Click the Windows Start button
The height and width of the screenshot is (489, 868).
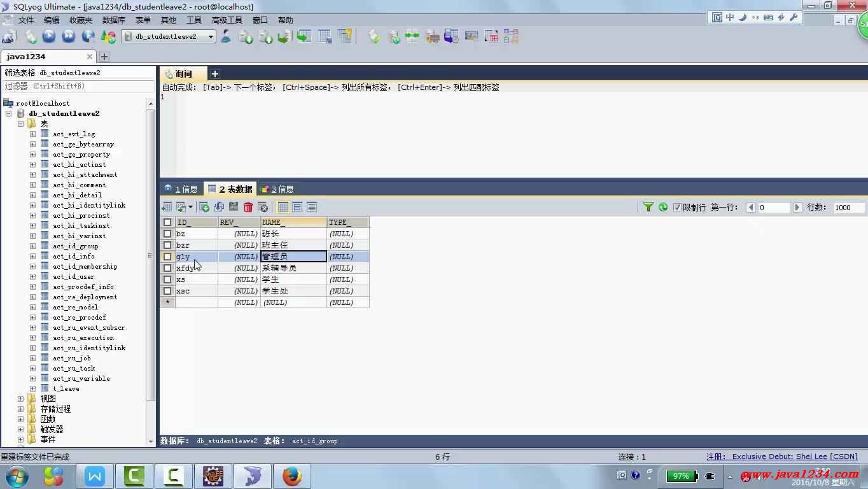(17, 476)
